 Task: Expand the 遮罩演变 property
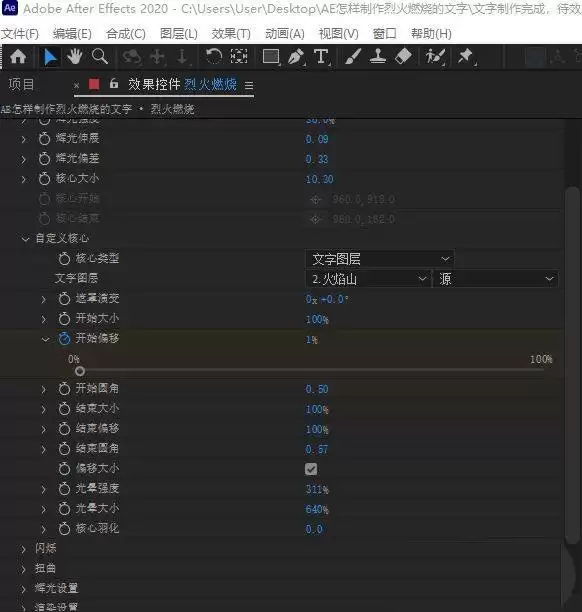(44, 299)
